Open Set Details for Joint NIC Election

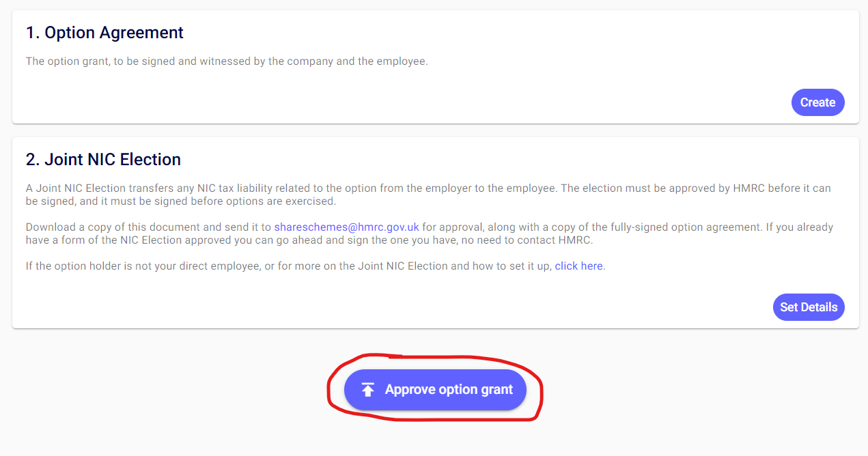pos(809,307)
